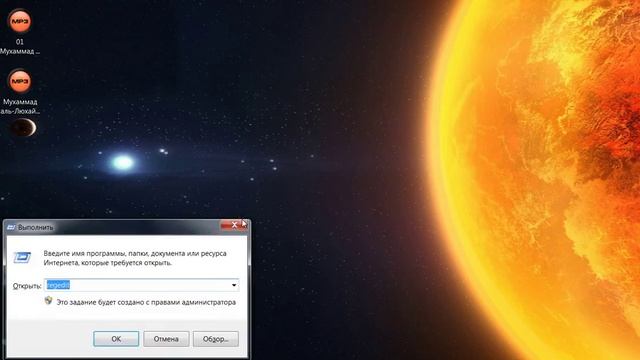Screen dimensions: 640x360
Task: Close the Выполнить dialog with the X
Action: tap(234, 225)
